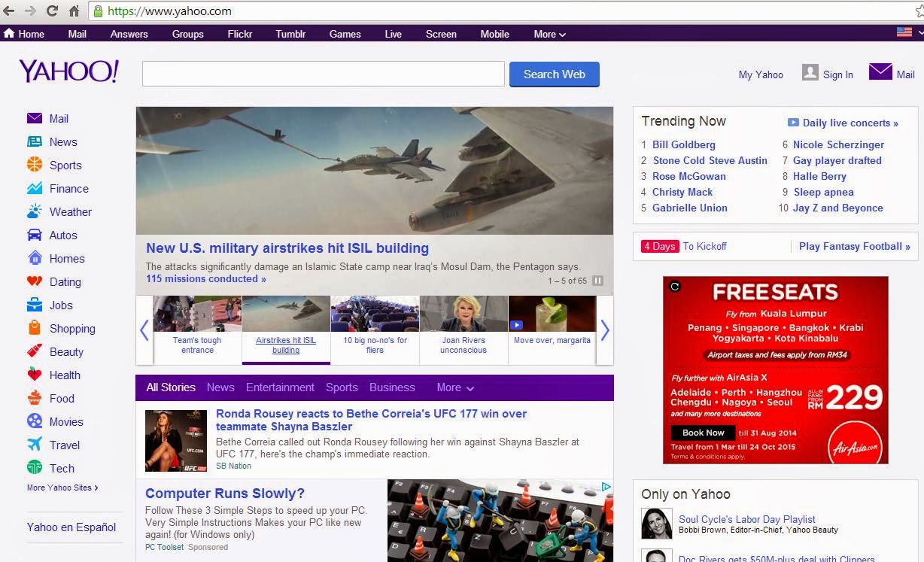Open Tumblr from the top menu bar
The image size is (924, 562).
(x=290, y=34)
